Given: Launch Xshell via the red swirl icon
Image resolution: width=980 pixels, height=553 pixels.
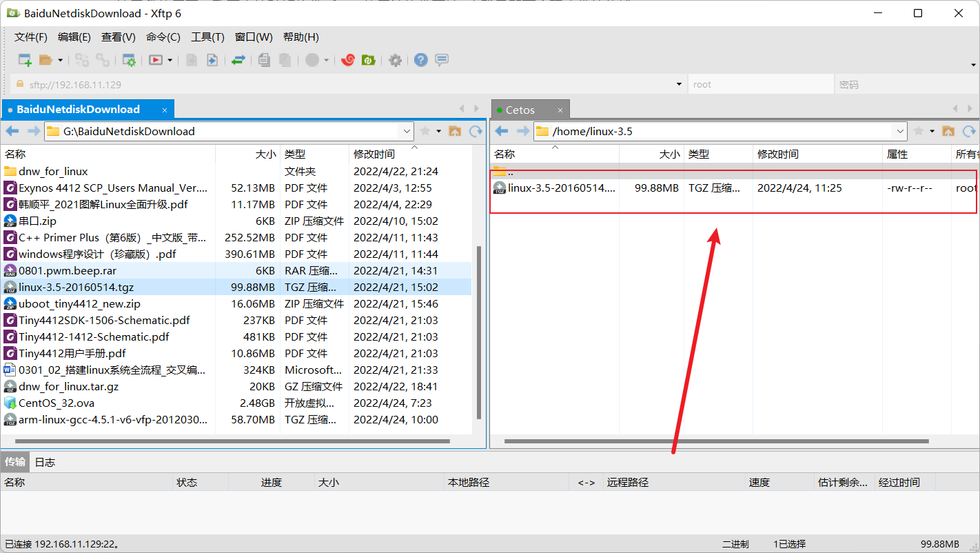Looking at the screenshot, I should [348, 60].
